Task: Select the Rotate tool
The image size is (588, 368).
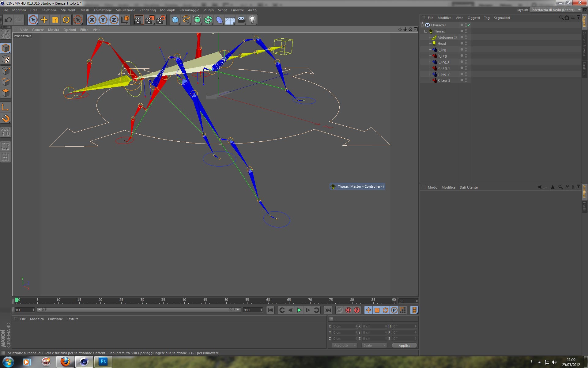Action: click(x=66, y=20)
